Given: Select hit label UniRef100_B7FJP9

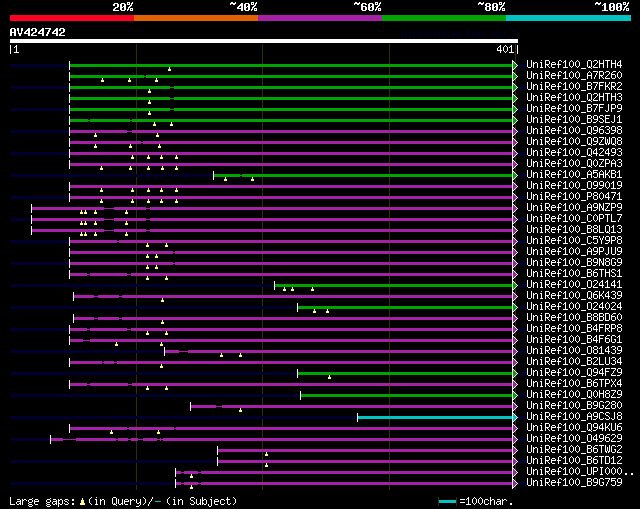Looking at the screenshot, I should coord(574,109).
